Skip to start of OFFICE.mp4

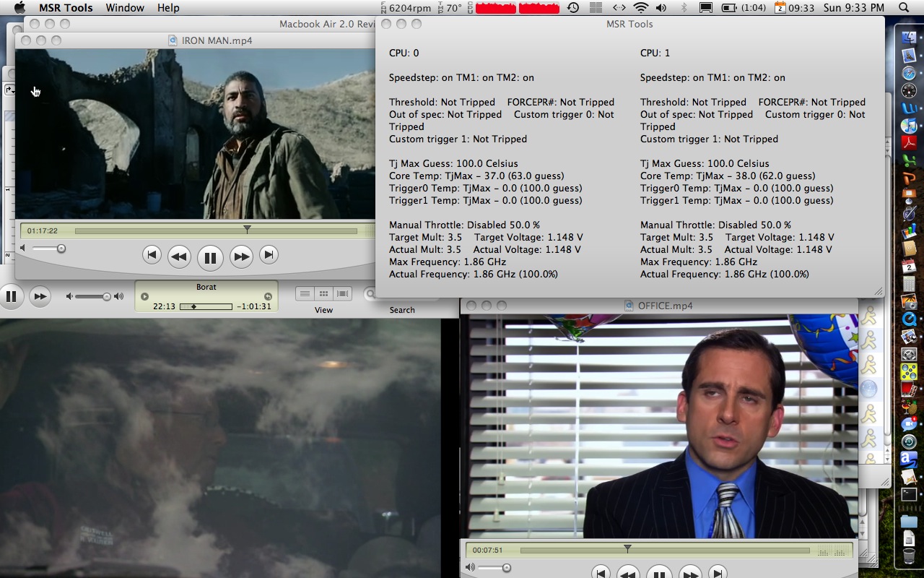[601, 572]
